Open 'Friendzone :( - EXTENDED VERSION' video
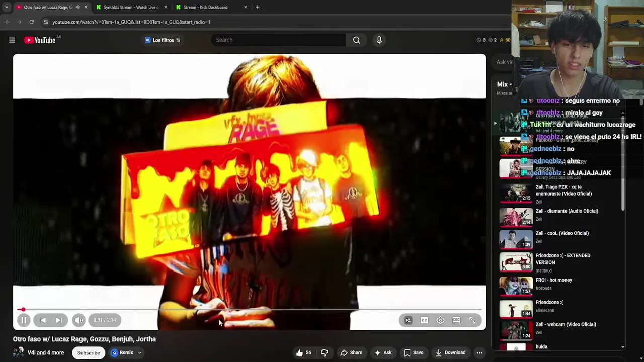Screen dimensions: 644x362 click(563, 259)
